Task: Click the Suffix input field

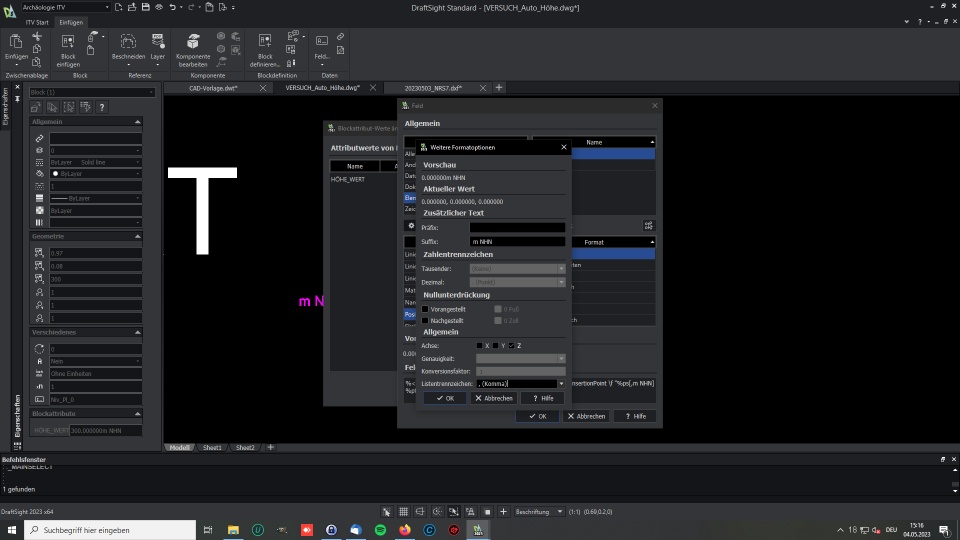Action: (x=517, y=242)
